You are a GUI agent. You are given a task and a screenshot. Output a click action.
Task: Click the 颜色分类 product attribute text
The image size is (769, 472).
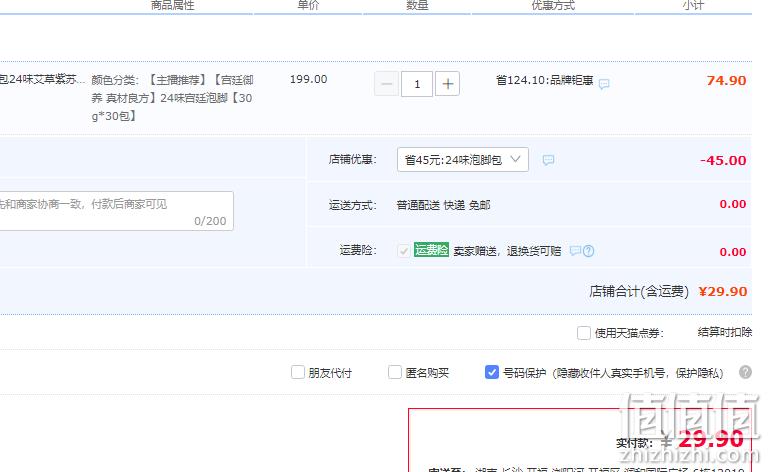[172, 98]
